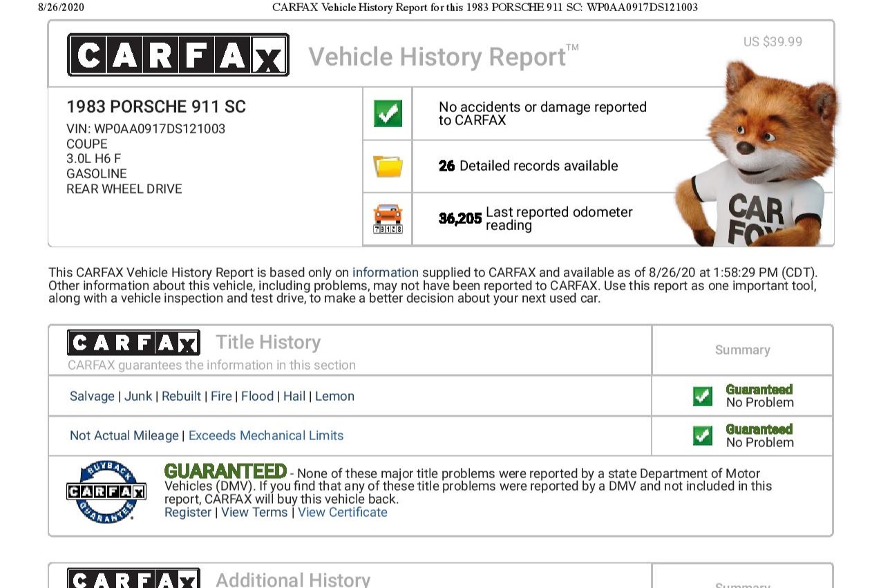Click the orange car odometer icon

click(x=388, y=219)
